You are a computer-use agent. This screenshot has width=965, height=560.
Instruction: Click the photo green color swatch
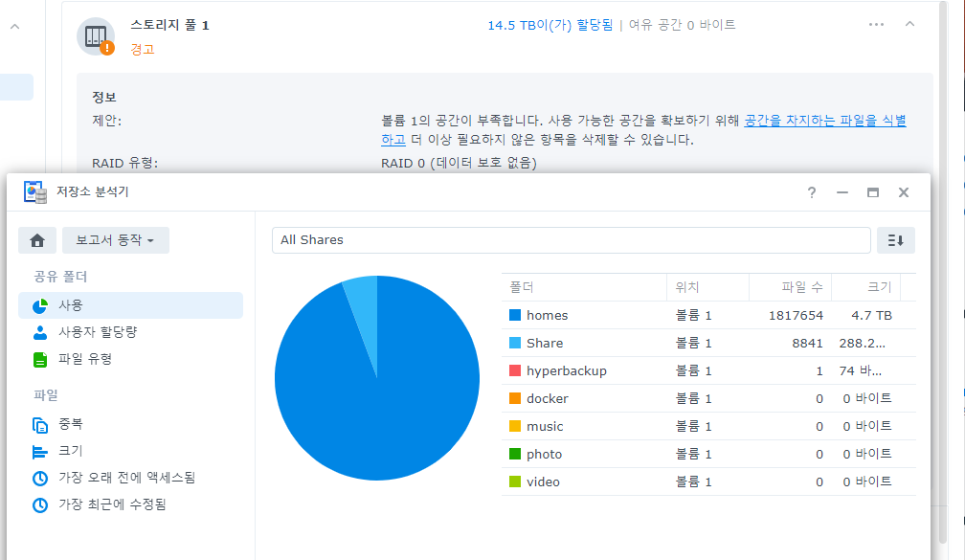pos(515,454)
